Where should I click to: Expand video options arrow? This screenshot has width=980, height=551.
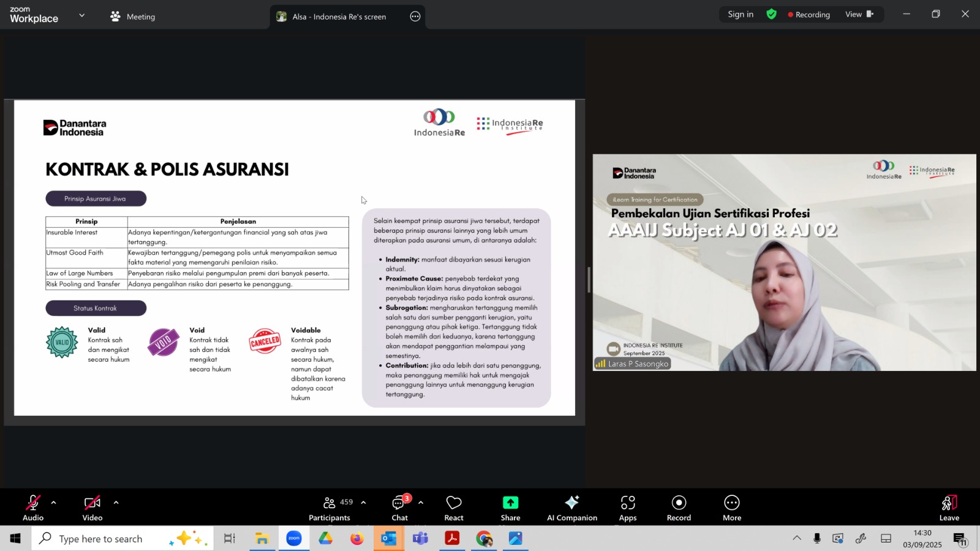[x=116, y=503]
